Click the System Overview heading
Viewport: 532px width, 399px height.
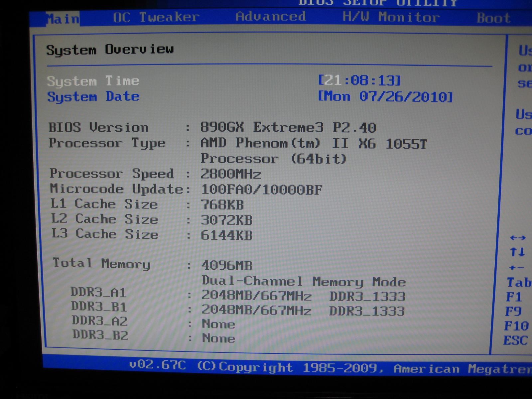pos(110,50)
